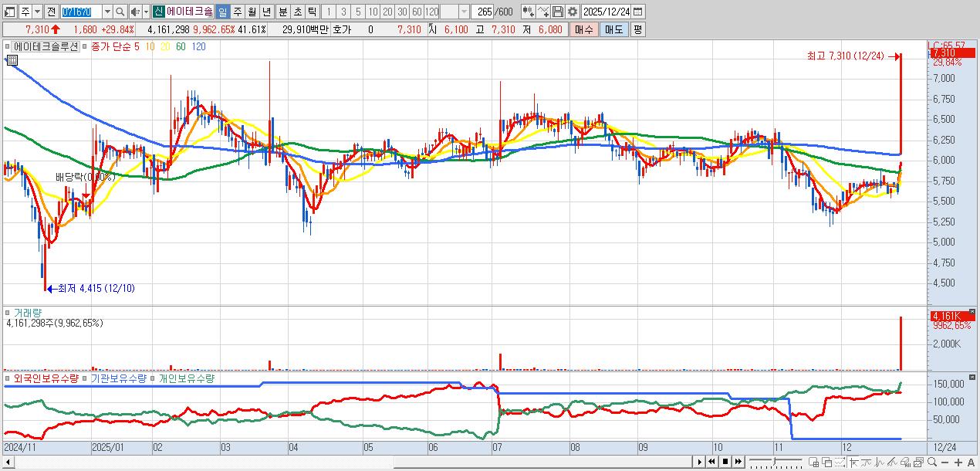This screenshot has width=980, height=471.
Task: Open the calendar date picker icon
Action: [638, 12]
